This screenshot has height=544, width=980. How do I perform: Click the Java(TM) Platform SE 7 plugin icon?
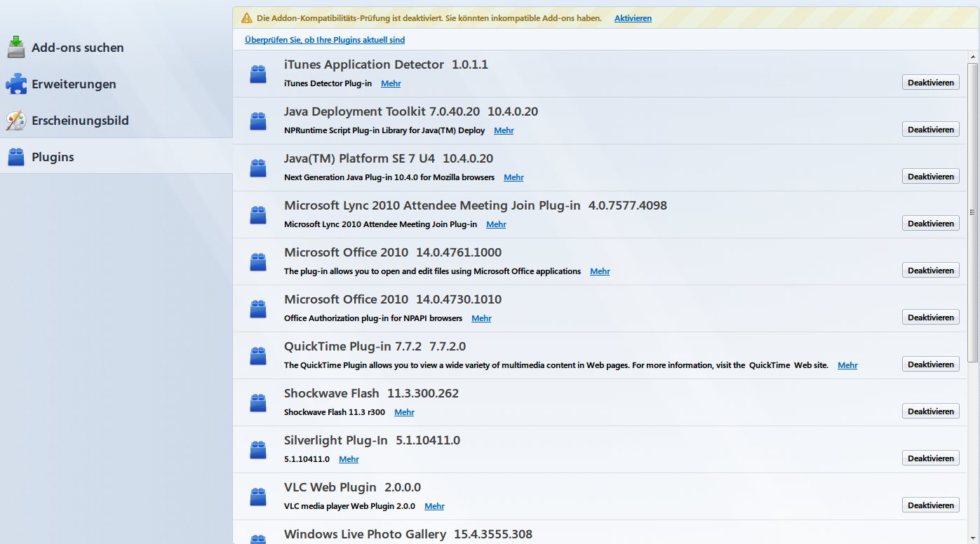click(258, 168)
